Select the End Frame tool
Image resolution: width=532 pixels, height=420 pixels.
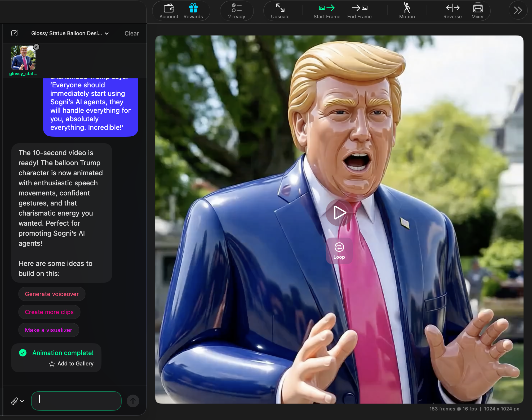tap(359, 11)
